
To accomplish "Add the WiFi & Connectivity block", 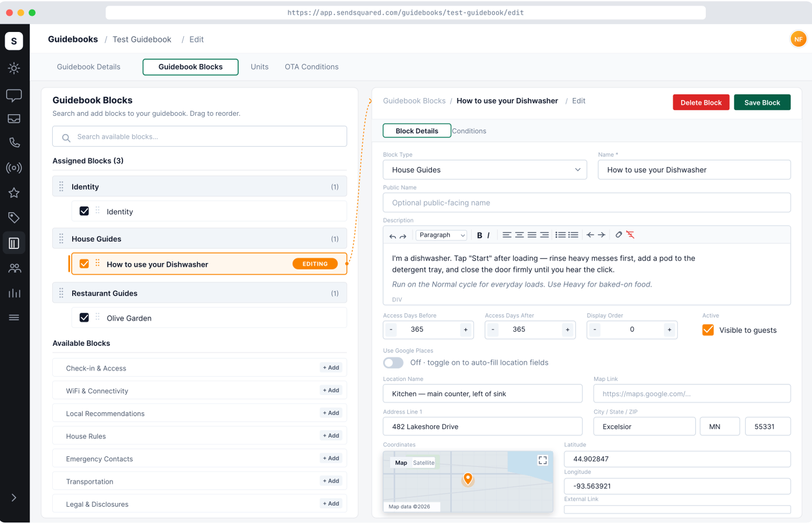I will pos(331,390).
